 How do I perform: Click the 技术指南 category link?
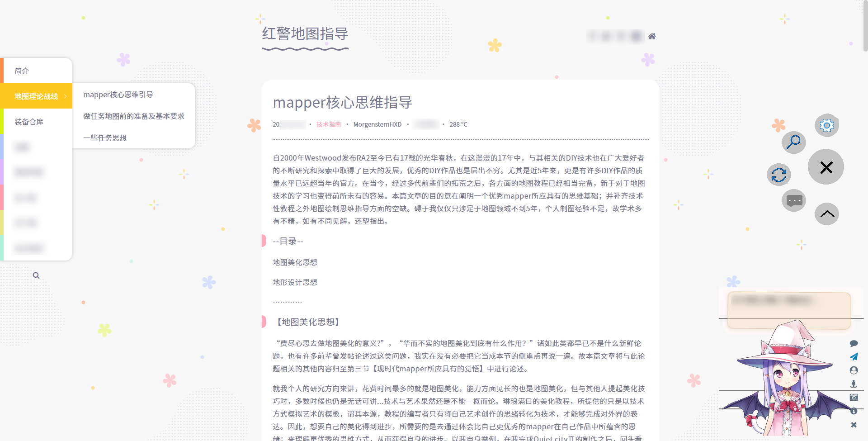point(329,124)
